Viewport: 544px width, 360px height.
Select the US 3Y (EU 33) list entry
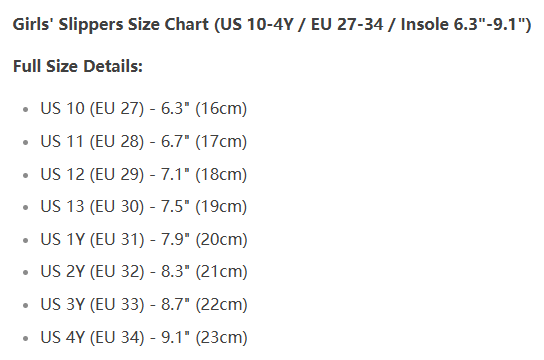(144, 305)
